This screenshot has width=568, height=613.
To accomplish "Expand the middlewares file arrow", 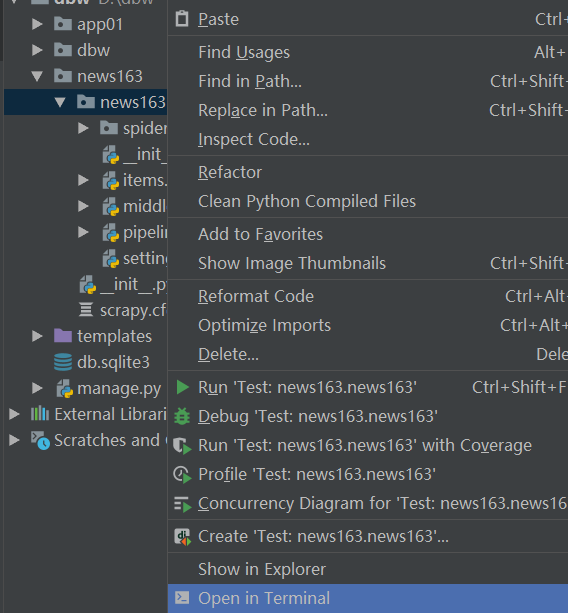I will 83,206.
